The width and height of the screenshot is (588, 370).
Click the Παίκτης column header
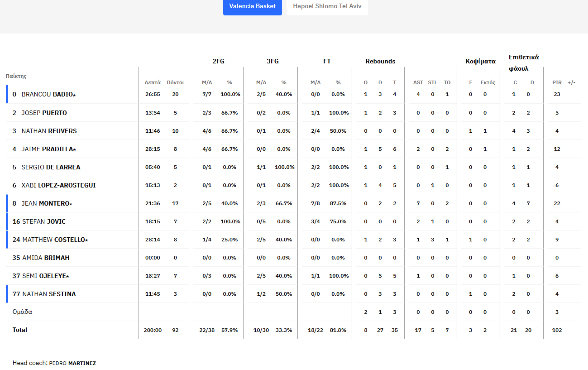(x=16, y=76)
